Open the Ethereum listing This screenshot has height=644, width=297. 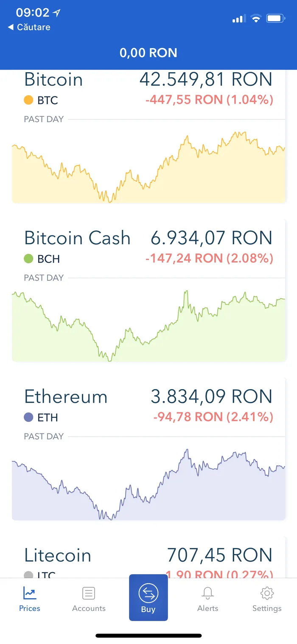click(66, 397)
